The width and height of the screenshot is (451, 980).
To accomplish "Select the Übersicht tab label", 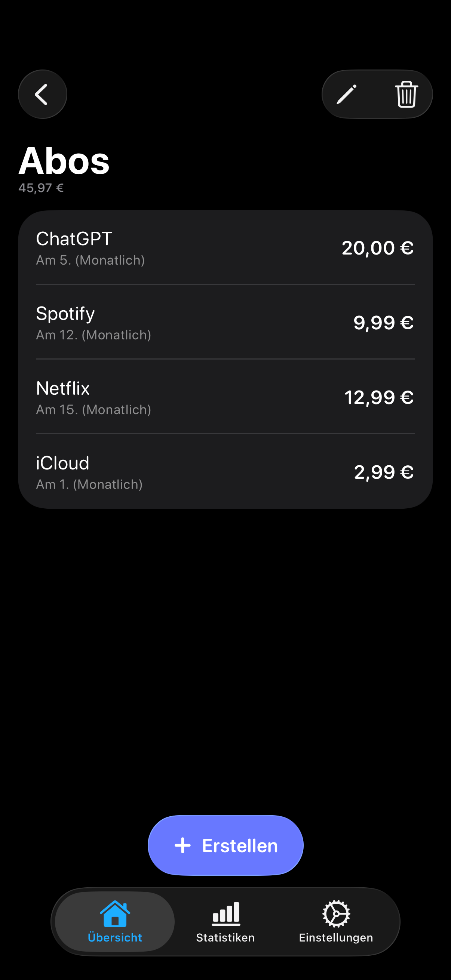I will [x=114, y=938].
